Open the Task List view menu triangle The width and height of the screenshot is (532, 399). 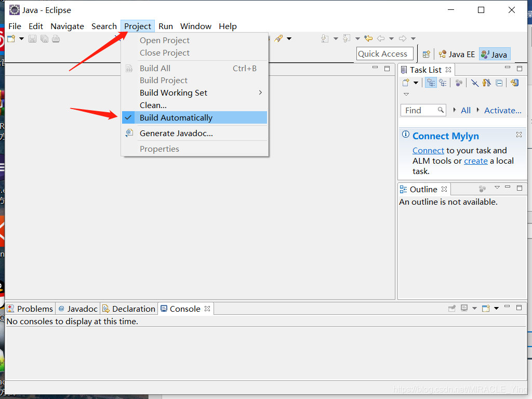406,94
